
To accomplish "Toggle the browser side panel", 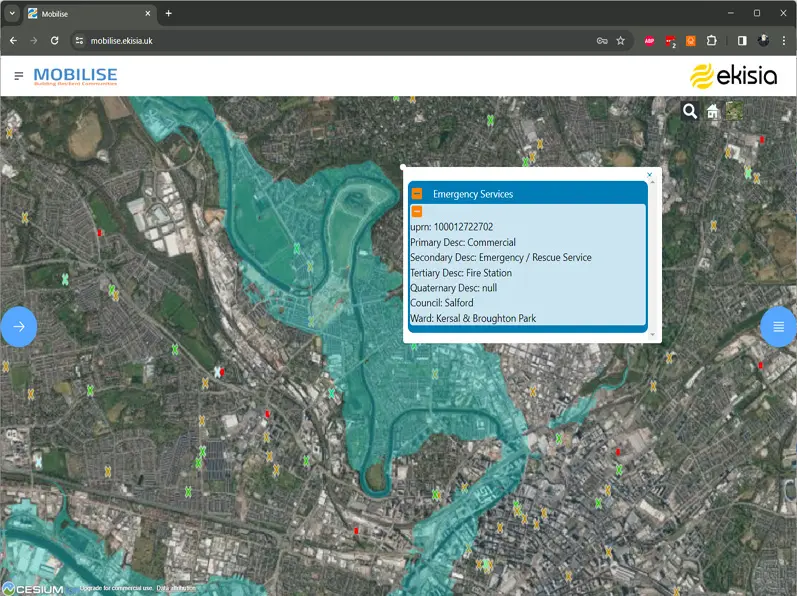I will (742, 41).
